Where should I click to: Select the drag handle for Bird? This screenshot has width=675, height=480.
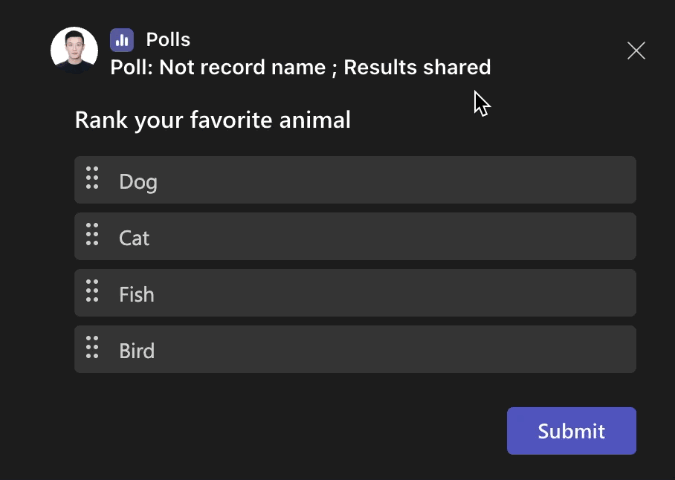92,348
